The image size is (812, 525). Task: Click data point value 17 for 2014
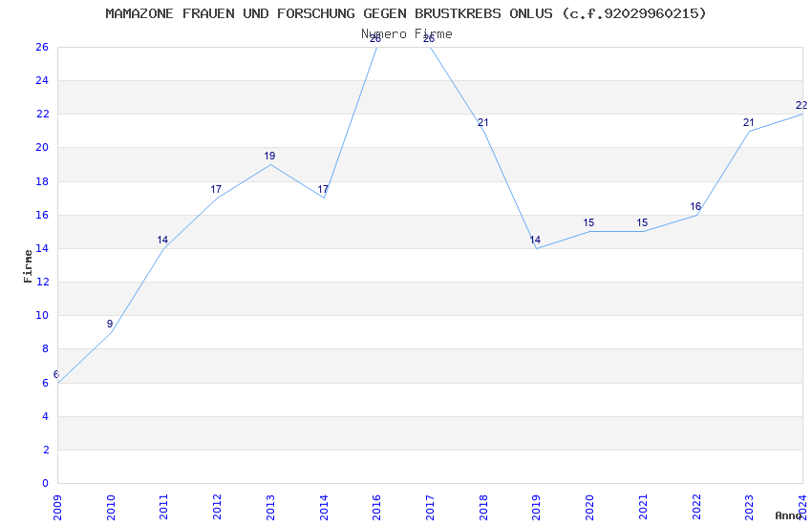(x=323, y=189)
